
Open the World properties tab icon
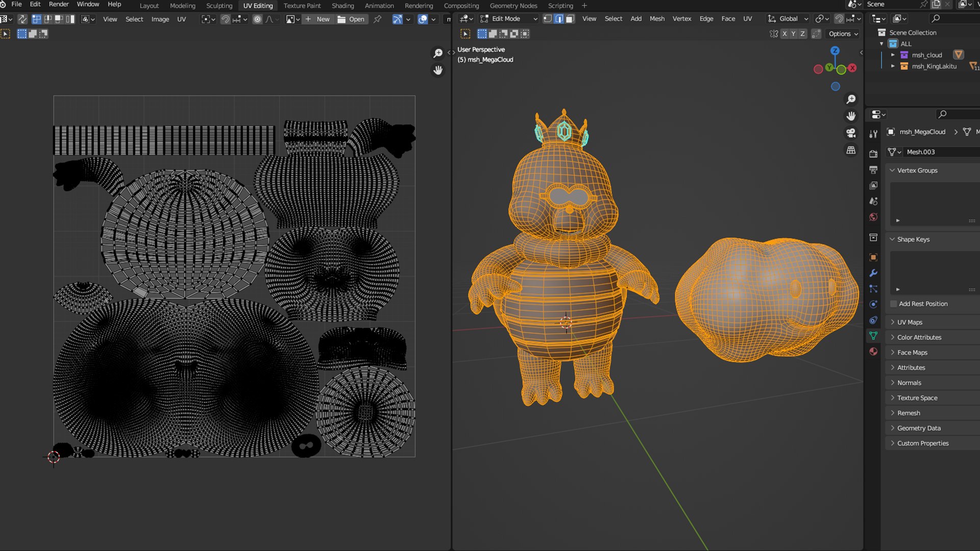point(873,217)
